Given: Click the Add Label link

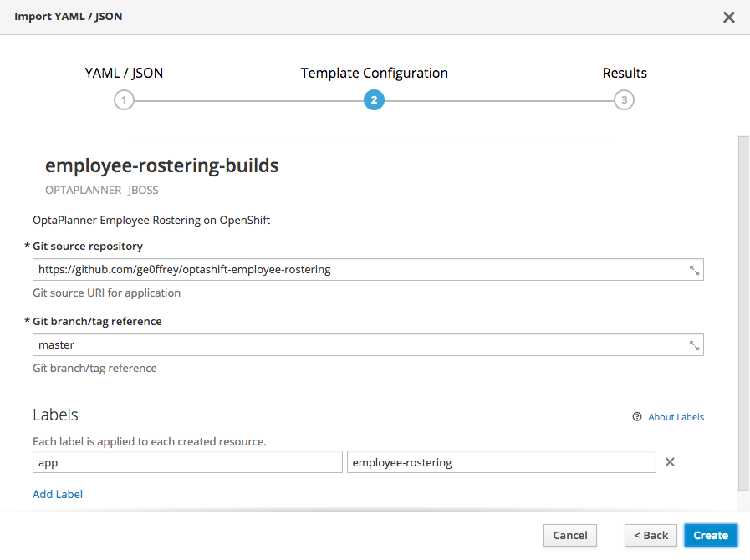Looking at the screenshot, I should click(x=58, y=494).
